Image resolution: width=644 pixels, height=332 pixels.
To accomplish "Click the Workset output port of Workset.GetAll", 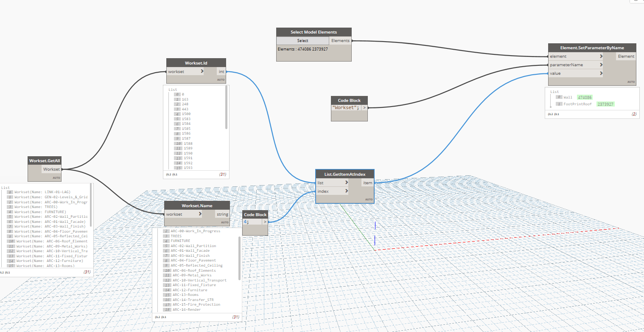I will (x=52, y=169).
